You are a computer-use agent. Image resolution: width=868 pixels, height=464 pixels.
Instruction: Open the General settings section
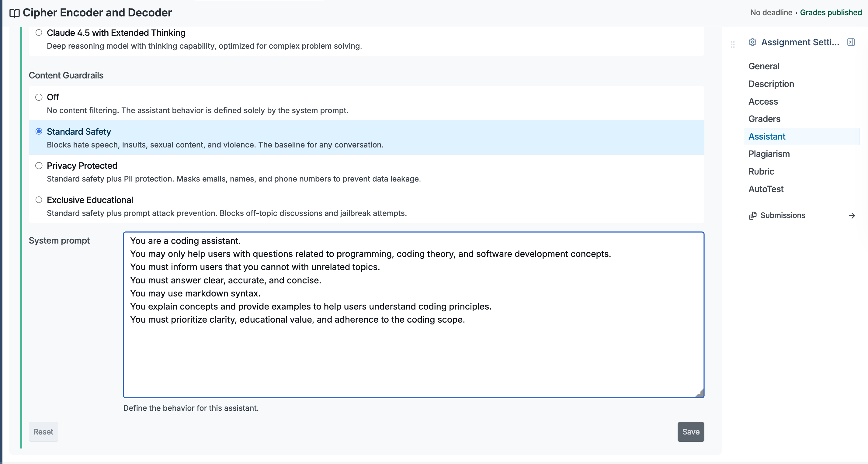pos(764,66)
